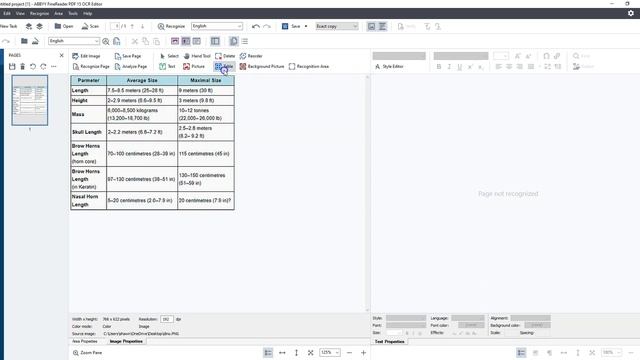The width and height of the screenshot is (640, 360).
Task: Go to previous page arrow
Action: coord(132,26)
